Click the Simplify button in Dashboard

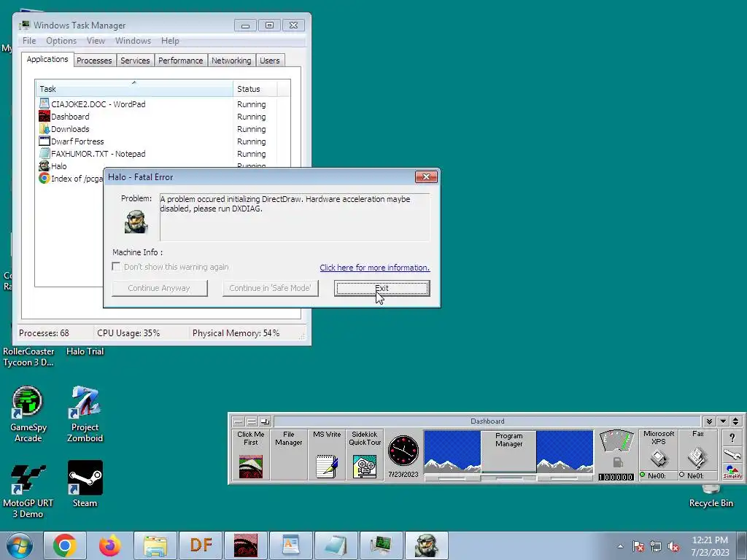pyautogui.click(x=732, y=472)
